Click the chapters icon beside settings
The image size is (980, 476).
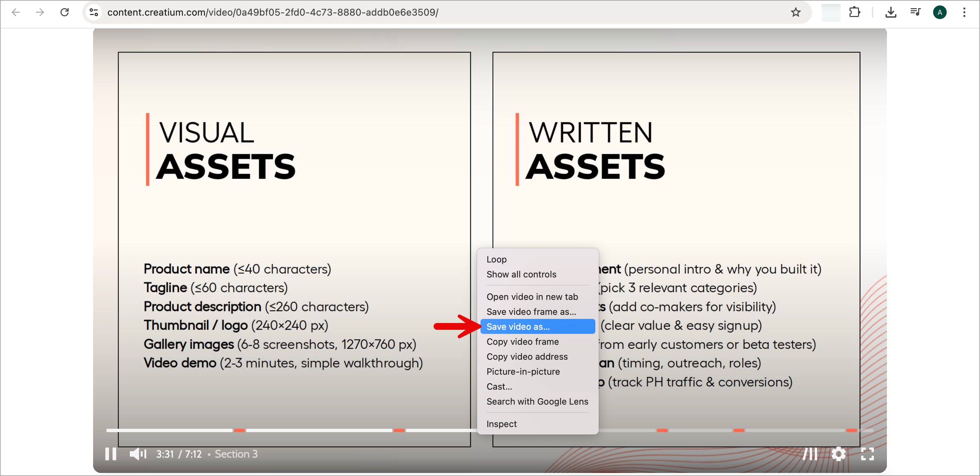pyautogui.click(x=810, y=454)
